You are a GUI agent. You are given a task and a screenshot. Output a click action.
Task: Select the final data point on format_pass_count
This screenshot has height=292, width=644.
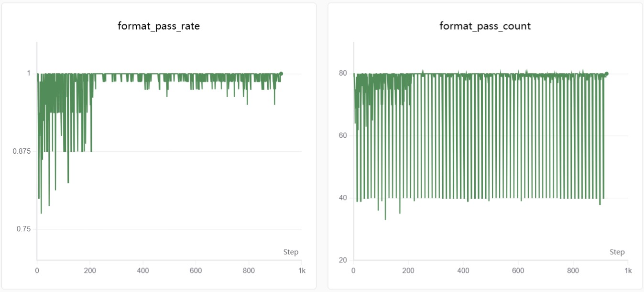pyautogui.click(x=607, y=74)
